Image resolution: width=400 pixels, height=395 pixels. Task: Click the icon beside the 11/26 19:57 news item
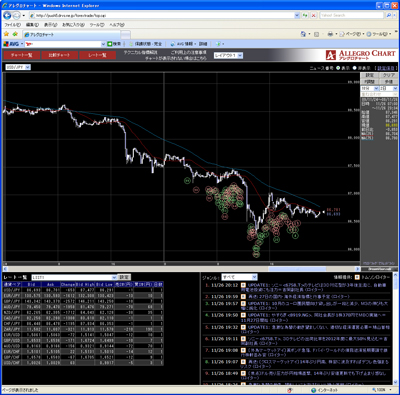tap(243, 304)
